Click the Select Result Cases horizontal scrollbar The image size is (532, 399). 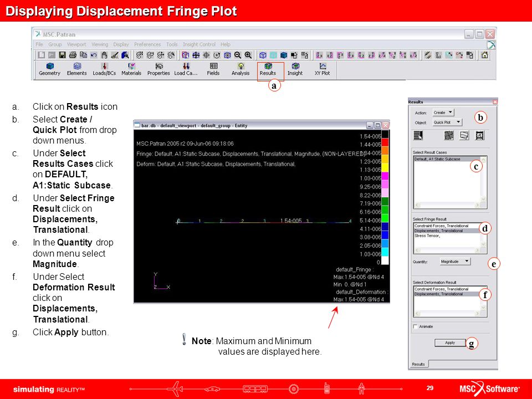447,205
